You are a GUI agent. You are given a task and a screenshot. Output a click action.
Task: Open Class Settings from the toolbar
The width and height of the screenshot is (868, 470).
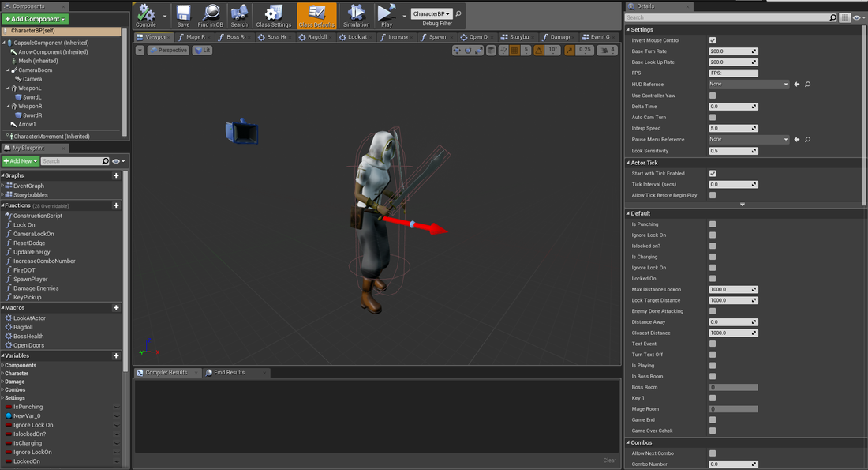pos(273,13)
